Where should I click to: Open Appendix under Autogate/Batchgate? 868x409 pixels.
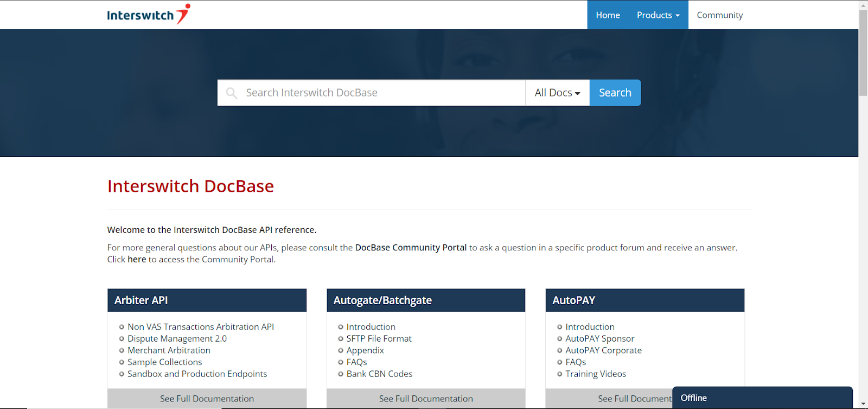[x=365, y=351]
